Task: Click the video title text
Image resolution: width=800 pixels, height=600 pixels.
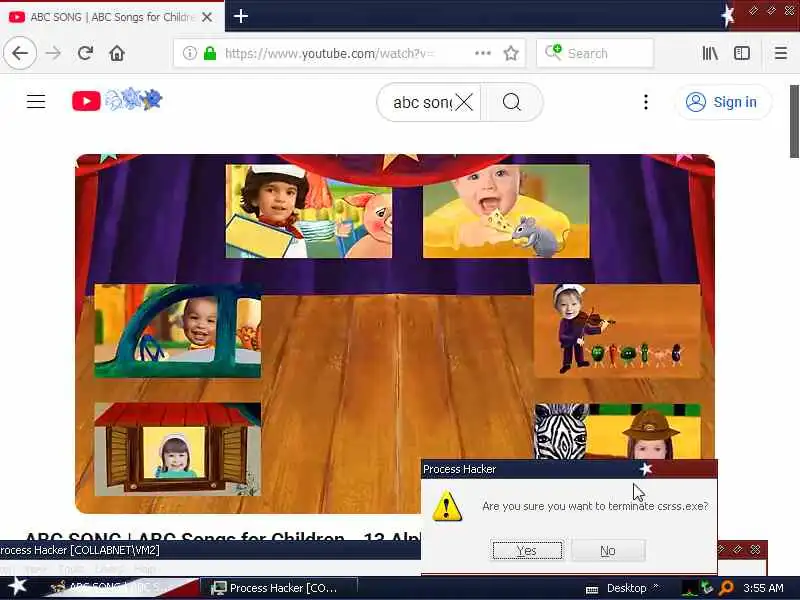Action: point(222,537)
